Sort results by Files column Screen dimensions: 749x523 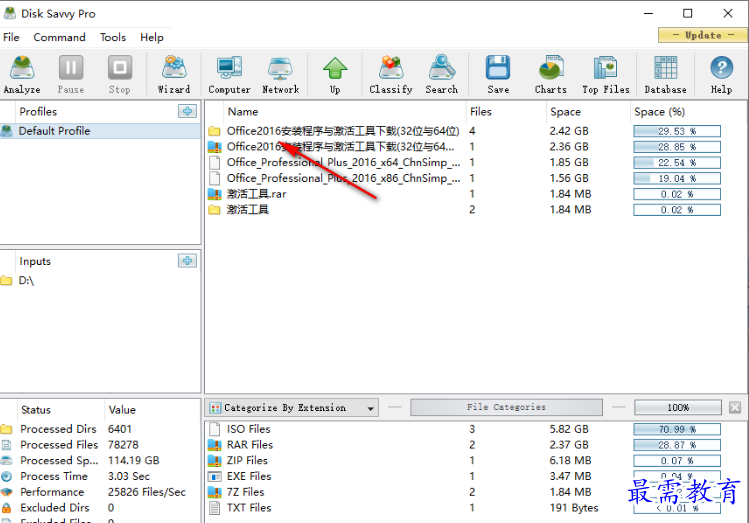pyautogui.click(x=505, y=112)
